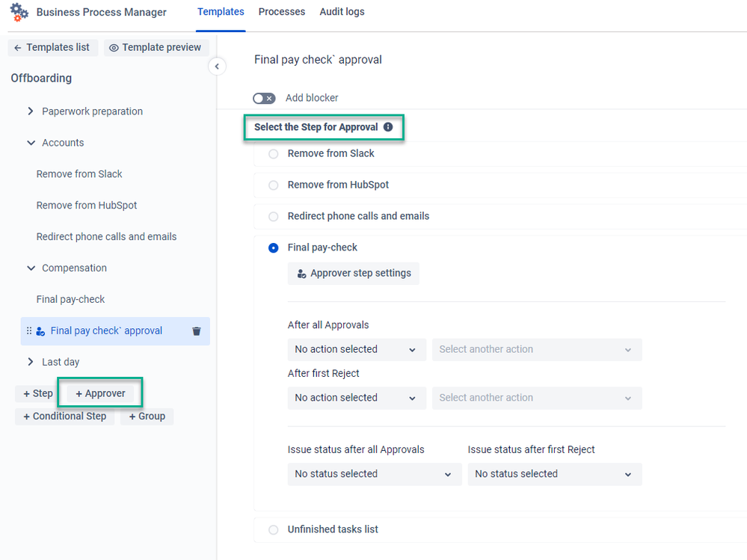Screen dimensions: 747x560
Task: Open Approver step settings
Action: point(354,274)
